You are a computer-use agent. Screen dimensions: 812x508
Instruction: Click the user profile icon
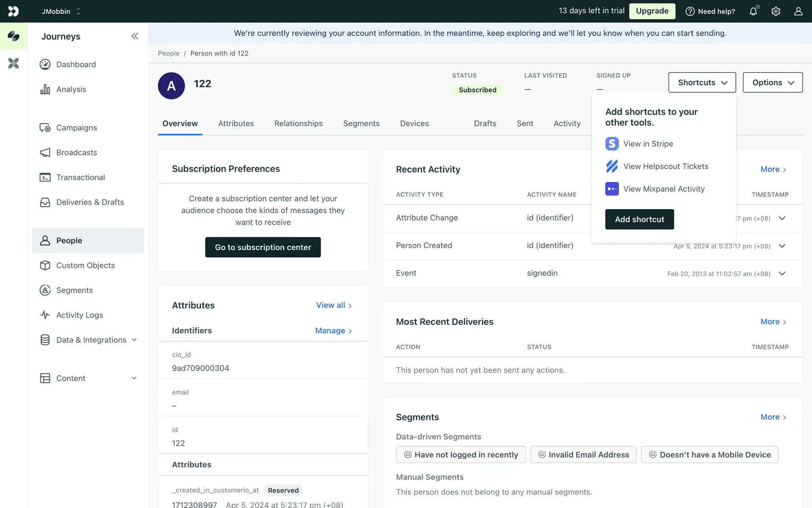(x=798, y=11)
